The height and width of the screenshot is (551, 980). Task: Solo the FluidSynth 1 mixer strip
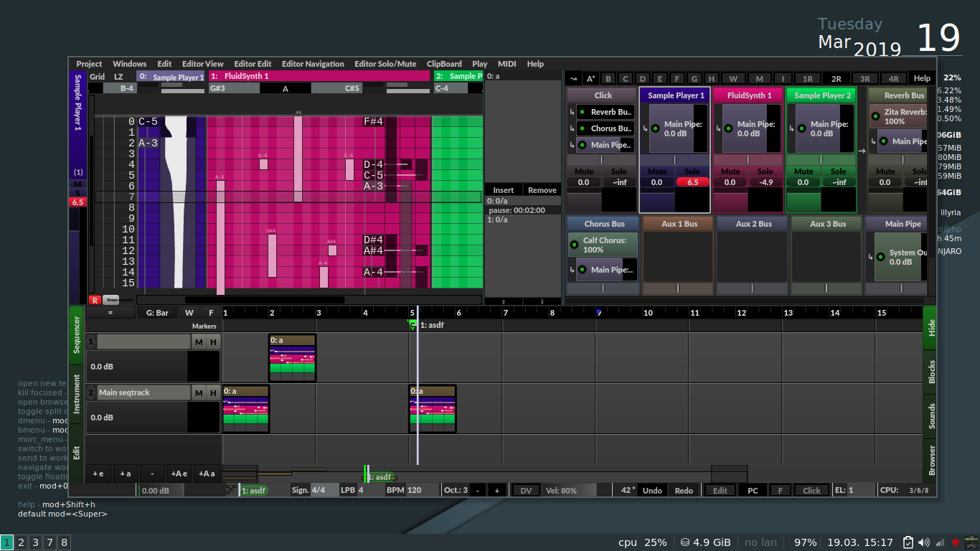(x=765, y=171)
